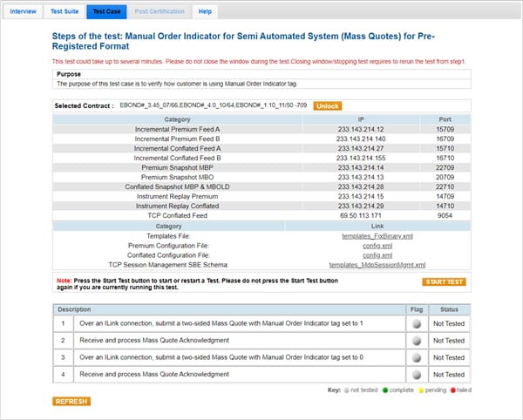
Task: Open Conflated Configuration config.xml link
Action: point(377,254)
